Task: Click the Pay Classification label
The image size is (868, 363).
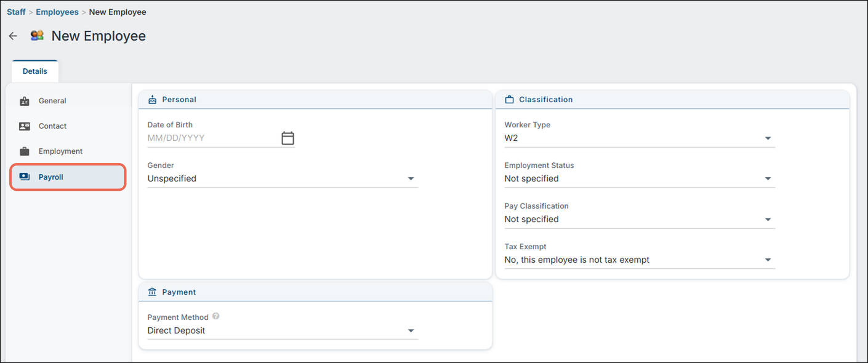Action: pos(537,206)
